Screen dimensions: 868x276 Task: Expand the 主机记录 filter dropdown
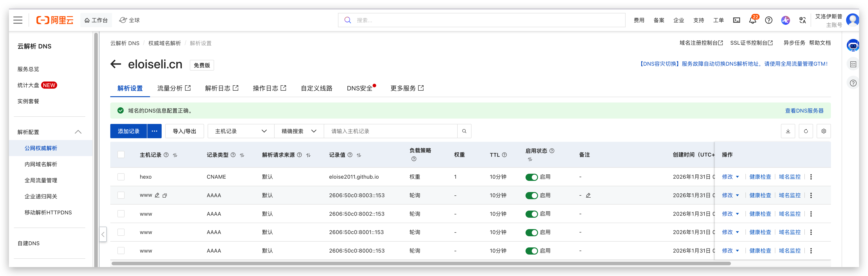(x=240, y=131)
